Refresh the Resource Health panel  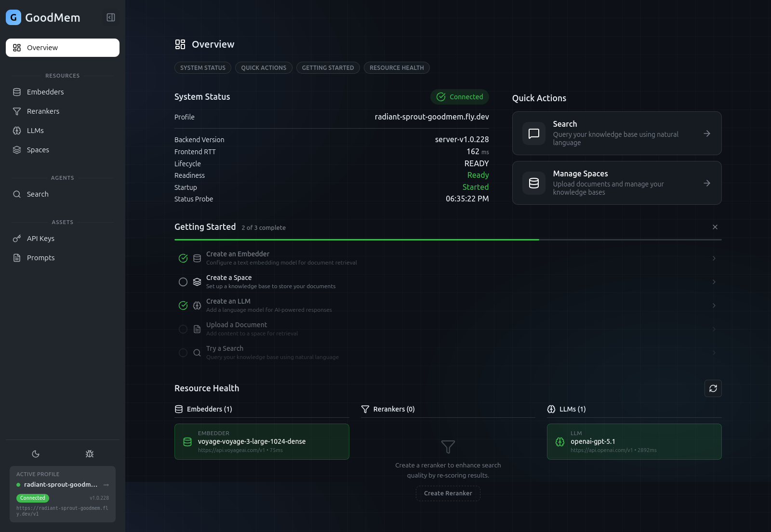tap(713, 388)
